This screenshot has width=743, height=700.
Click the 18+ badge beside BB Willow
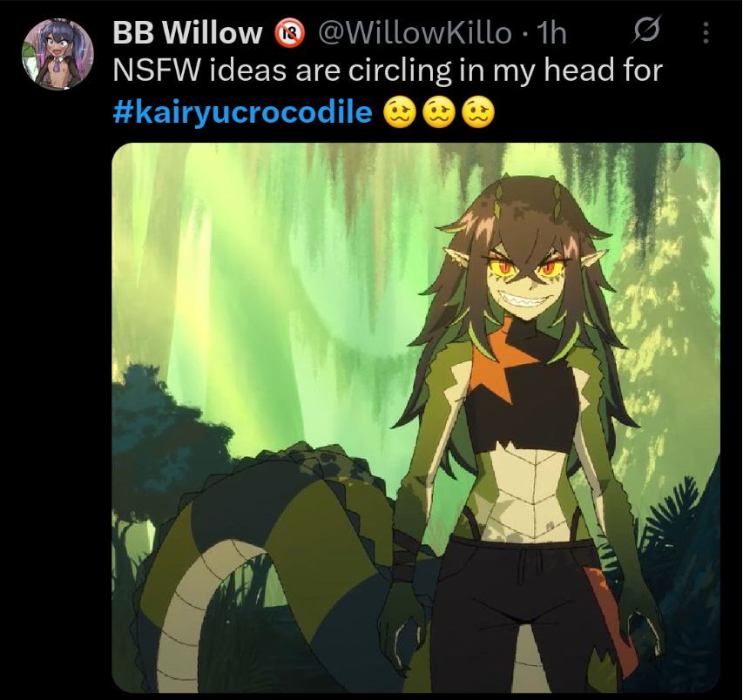(x=289, y=33)
